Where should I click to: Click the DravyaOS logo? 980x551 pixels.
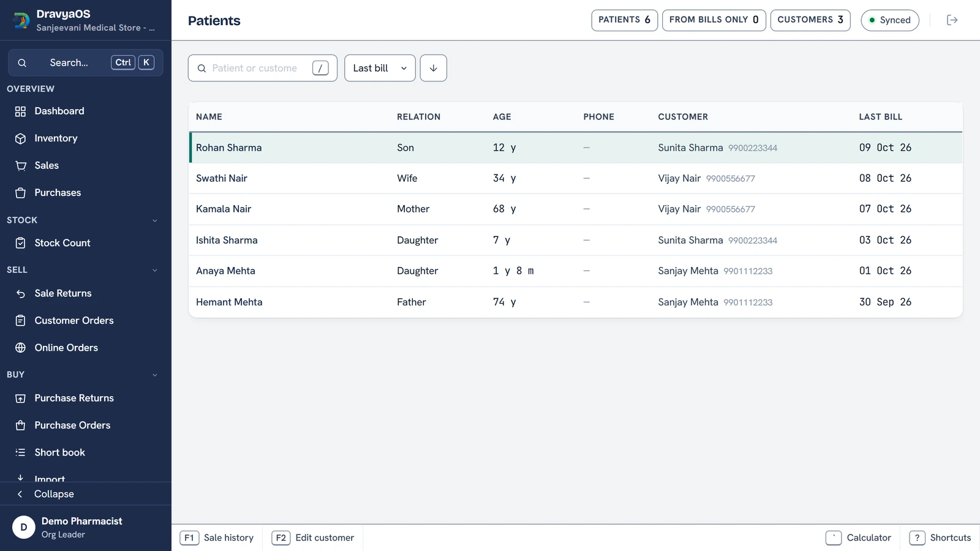(21, 20)
